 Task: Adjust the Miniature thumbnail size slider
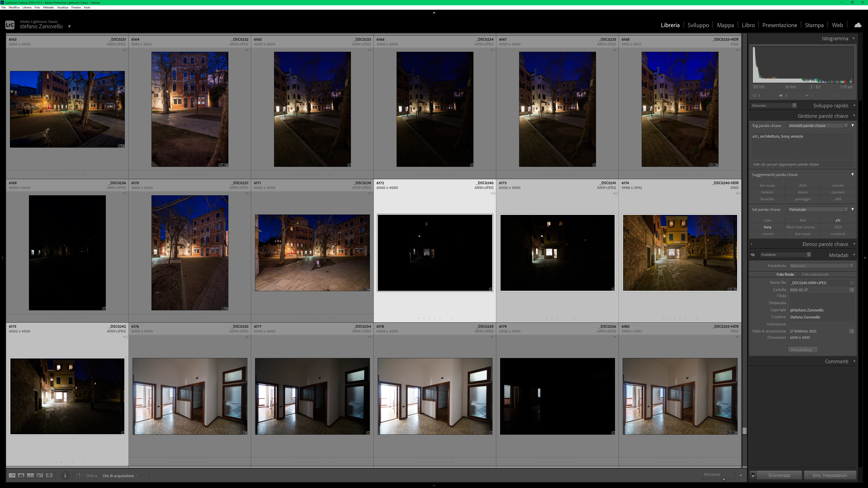coord(724,479)
